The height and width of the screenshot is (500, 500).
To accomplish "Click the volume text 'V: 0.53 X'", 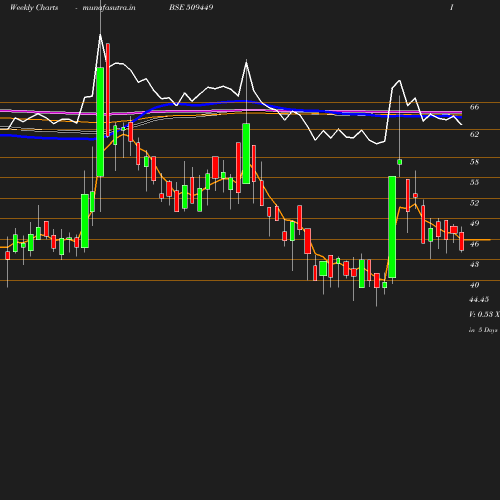I will [484, 314].
